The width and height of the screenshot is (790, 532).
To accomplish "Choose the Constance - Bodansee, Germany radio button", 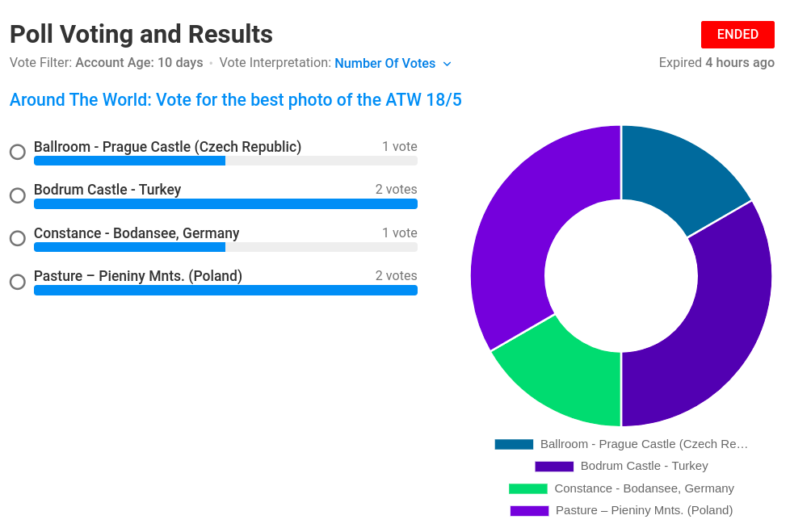I will pyautogui.click(x=18, y=239).
